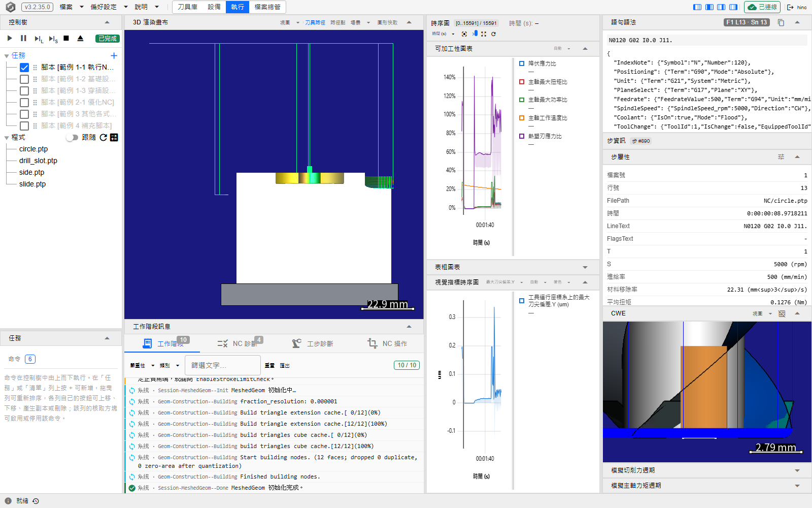Toggle the 跟隨 follow switch
Viewport: 812px width, 508px height.
[72, 137]
